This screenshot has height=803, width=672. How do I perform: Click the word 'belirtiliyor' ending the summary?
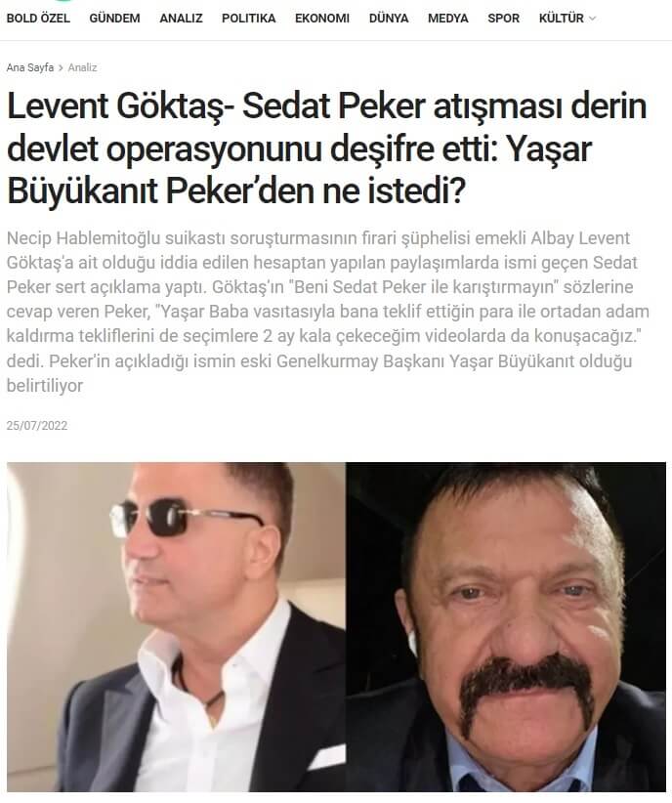coord(45,386)
